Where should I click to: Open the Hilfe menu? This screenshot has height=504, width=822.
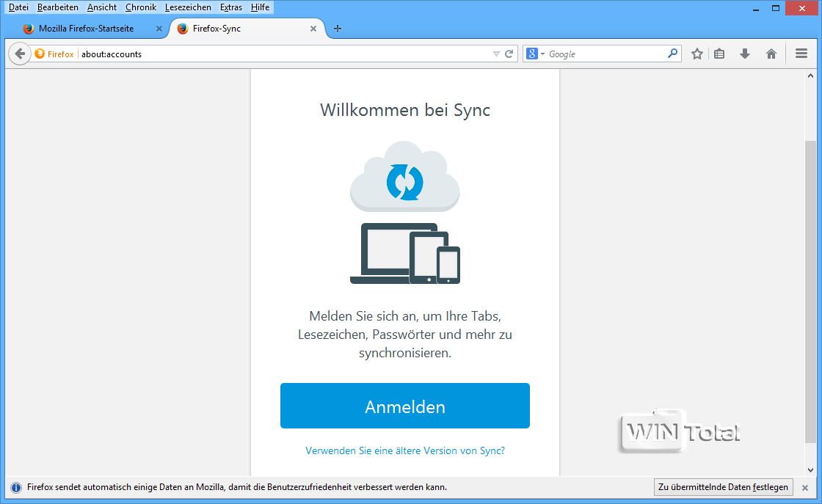260,7
